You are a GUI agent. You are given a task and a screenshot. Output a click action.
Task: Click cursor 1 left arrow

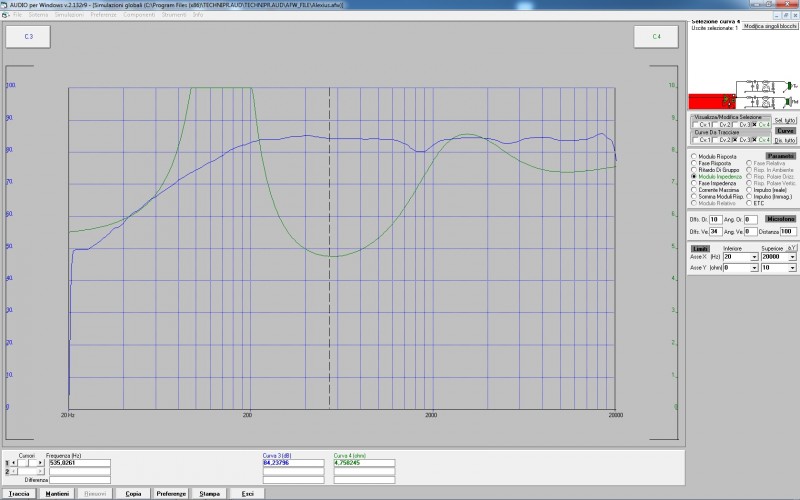14,463
